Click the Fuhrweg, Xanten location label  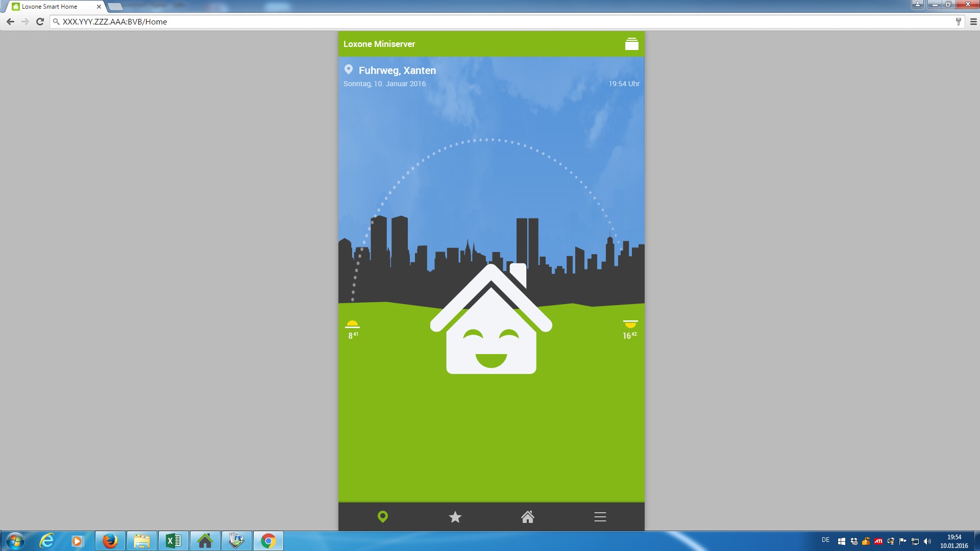tap(397, 70)
